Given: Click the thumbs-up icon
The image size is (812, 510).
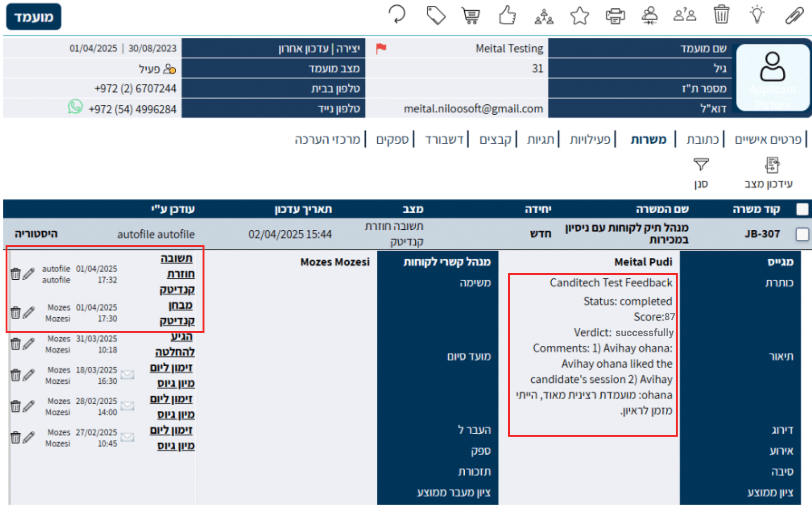Looking at the screenshot, I should [507, 16].
